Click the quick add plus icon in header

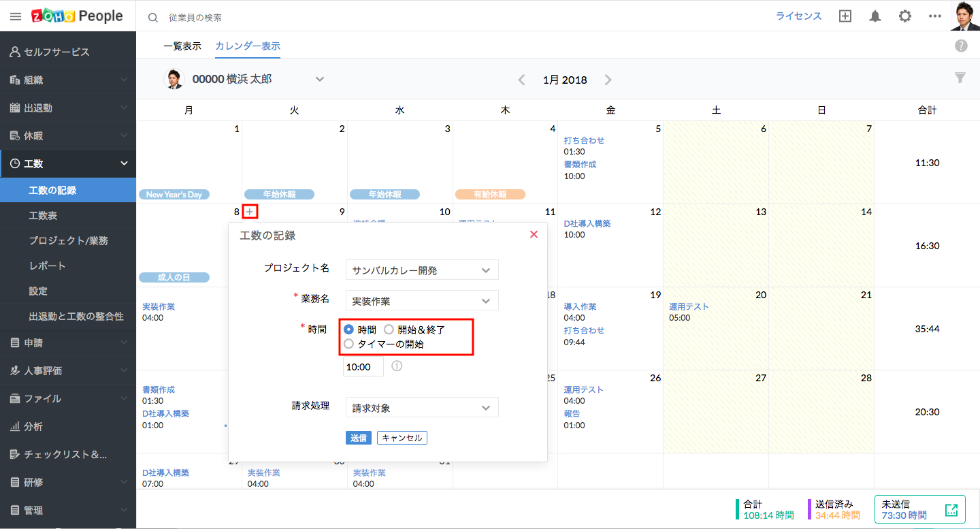[x=845, y=16]
